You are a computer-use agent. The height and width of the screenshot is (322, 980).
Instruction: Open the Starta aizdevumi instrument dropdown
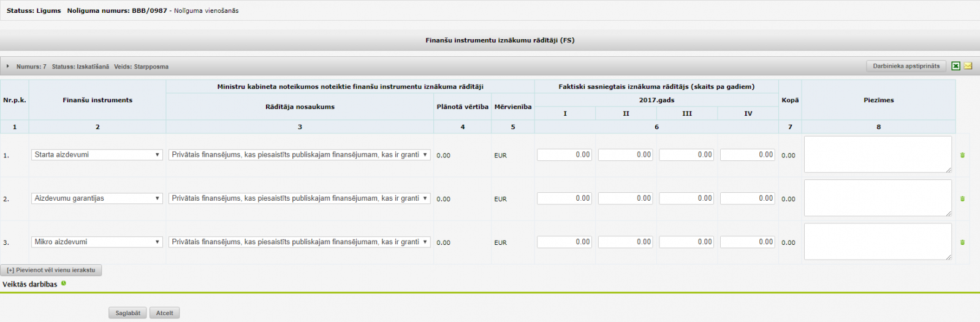coord(97,155)
